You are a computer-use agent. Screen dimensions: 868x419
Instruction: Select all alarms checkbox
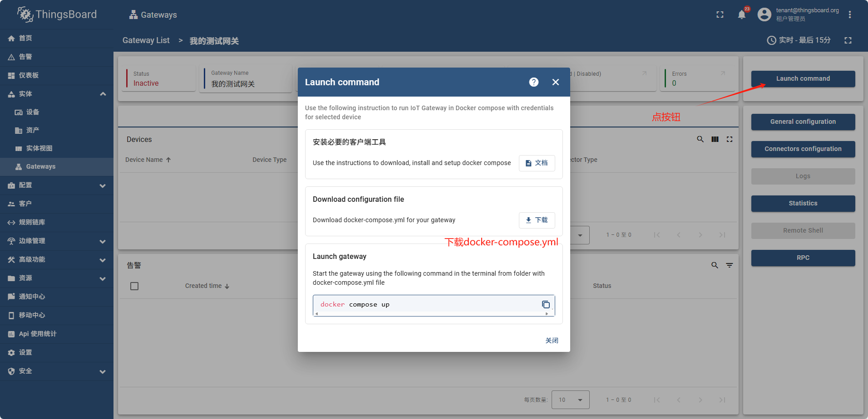tap(134, 286)
